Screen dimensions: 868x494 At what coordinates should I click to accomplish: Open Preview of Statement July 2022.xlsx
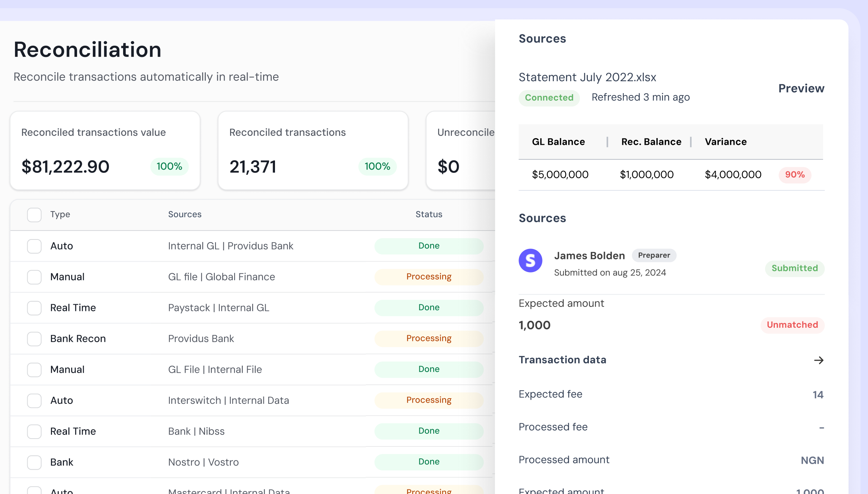pyautogui.click(x=801, y=88)
